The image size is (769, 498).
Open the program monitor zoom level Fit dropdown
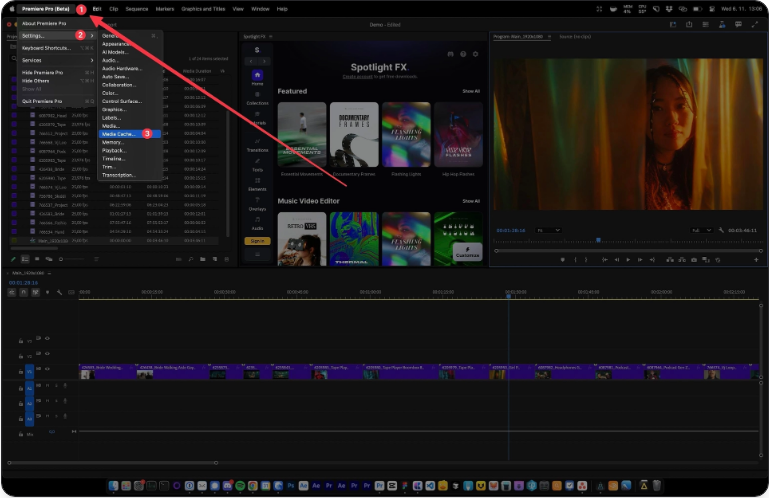point(548,230)
